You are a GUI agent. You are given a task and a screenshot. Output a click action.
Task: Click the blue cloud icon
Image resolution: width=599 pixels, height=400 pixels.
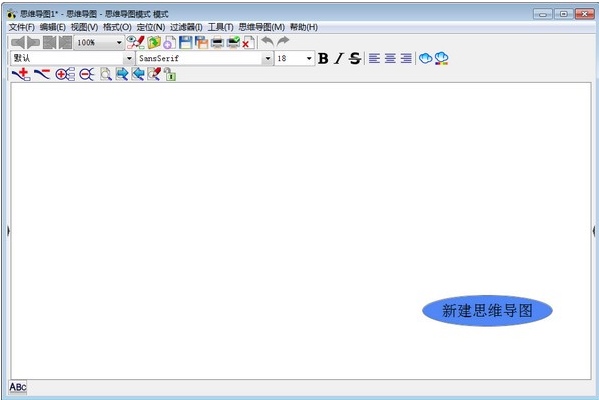click(426, 58)
